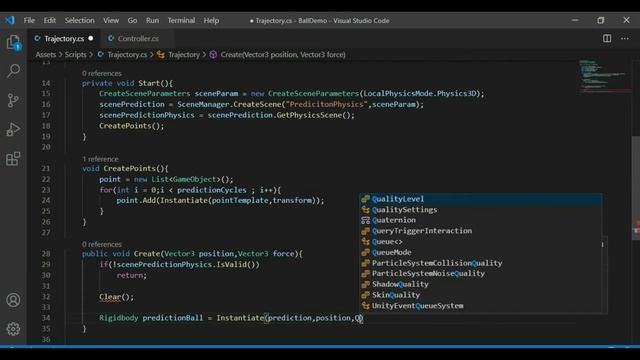
Task: Open the View menu
Action: pyautogui.click(x=111, y=20)
